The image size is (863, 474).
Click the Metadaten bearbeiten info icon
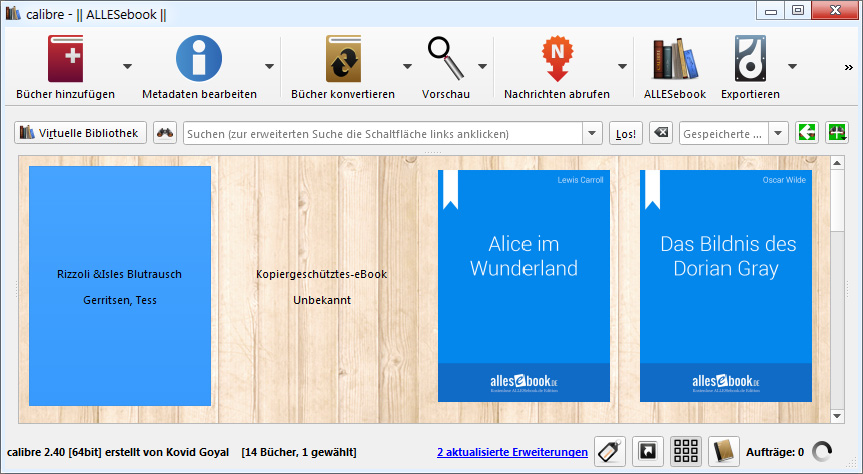pos(199,58)
